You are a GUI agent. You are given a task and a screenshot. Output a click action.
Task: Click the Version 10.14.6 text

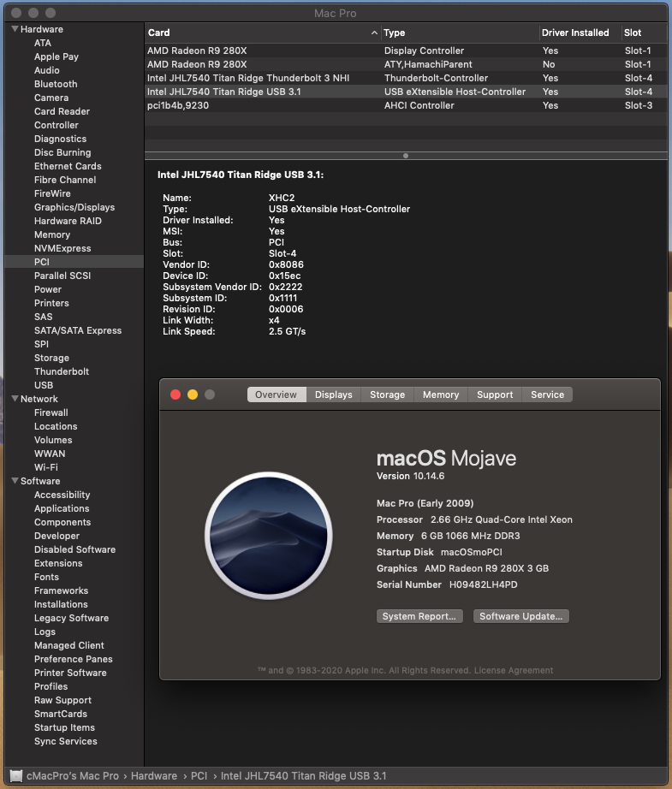click(x=411, y=476)
